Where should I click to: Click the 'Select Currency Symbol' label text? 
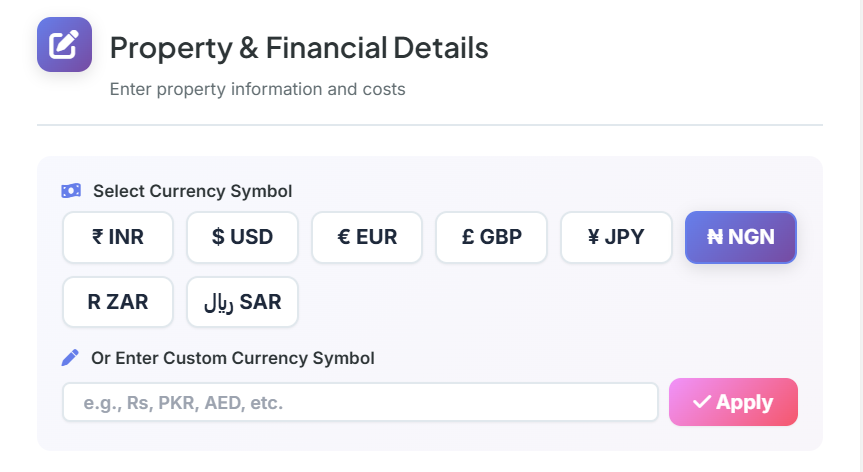(x=192, y=191)
